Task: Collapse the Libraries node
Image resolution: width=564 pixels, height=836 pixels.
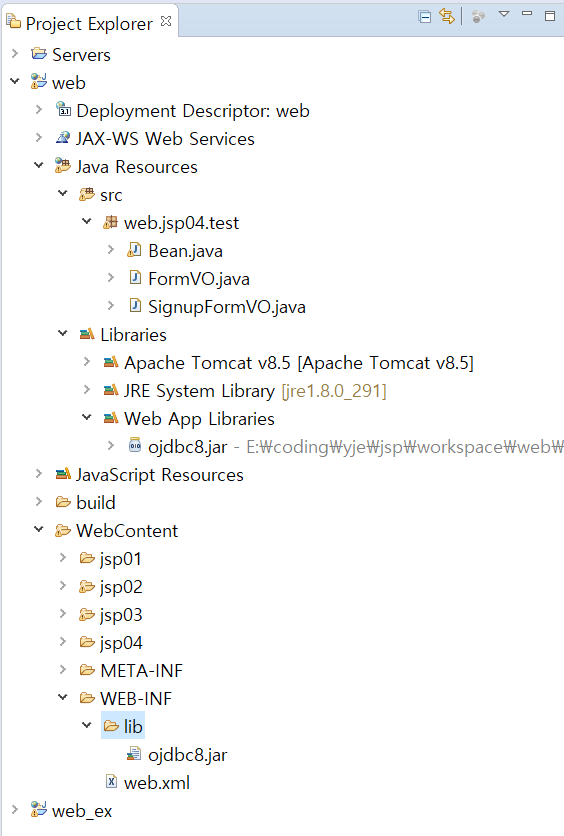Action: [x=63, y=333]
